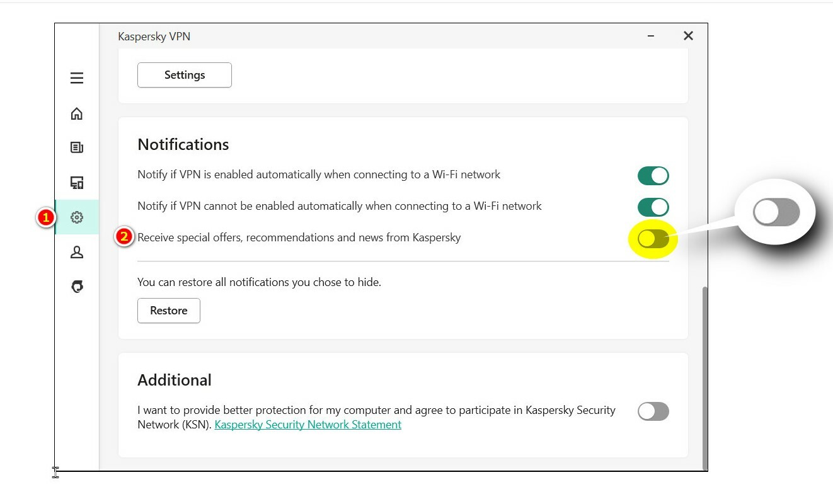This screenshot has height=504, width=833.
Task: Click the magnified toggle in the callout
Action: [x=776, y=213]
